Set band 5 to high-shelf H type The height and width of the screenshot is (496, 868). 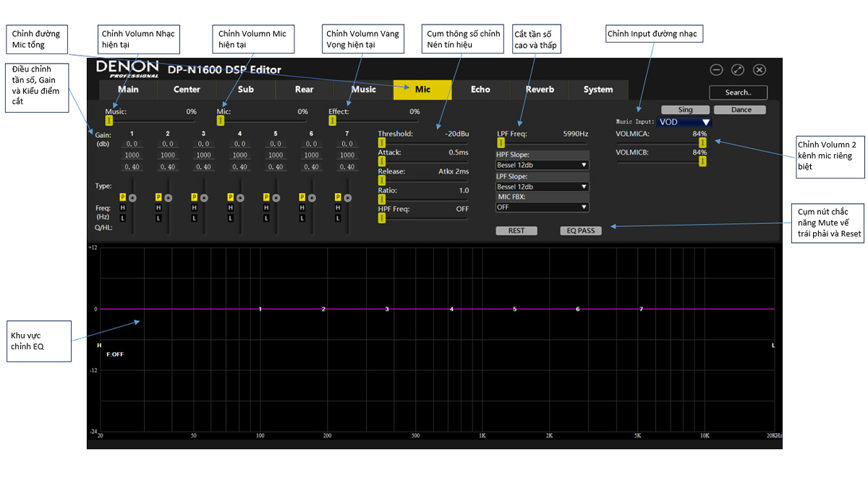tap(266, 208)
